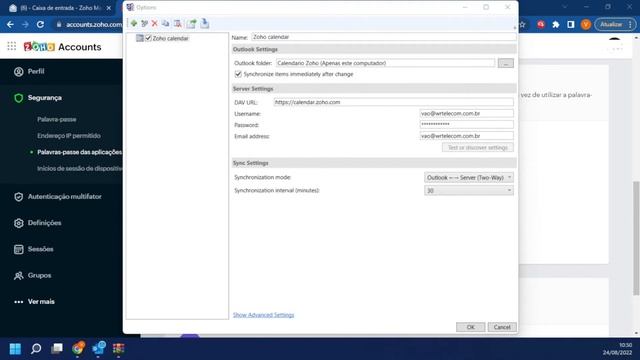The image size is (640, 360).
Task: Expand Ver mais in Zoho sidebar
Action: 41,302
